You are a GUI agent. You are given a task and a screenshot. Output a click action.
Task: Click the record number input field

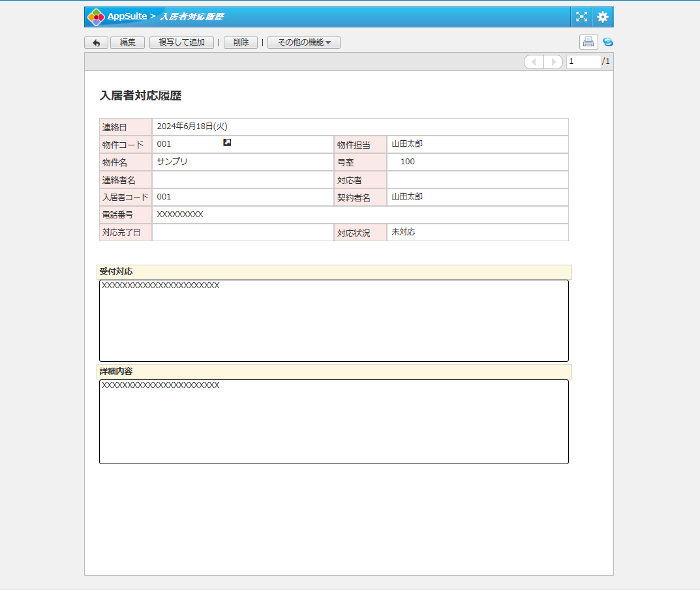[583, 62]
